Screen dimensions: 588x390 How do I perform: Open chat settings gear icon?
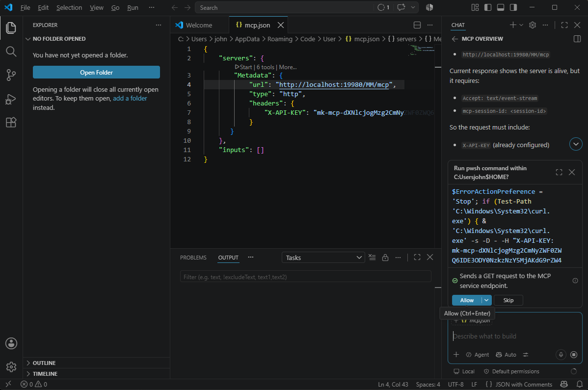pos(533,25)
